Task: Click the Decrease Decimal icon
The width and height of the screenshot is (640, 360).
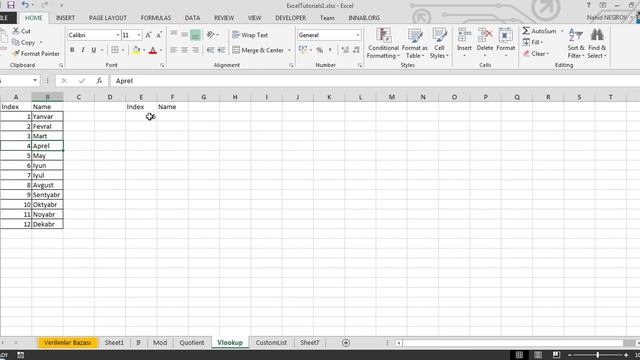Action: tap(356, 50)
